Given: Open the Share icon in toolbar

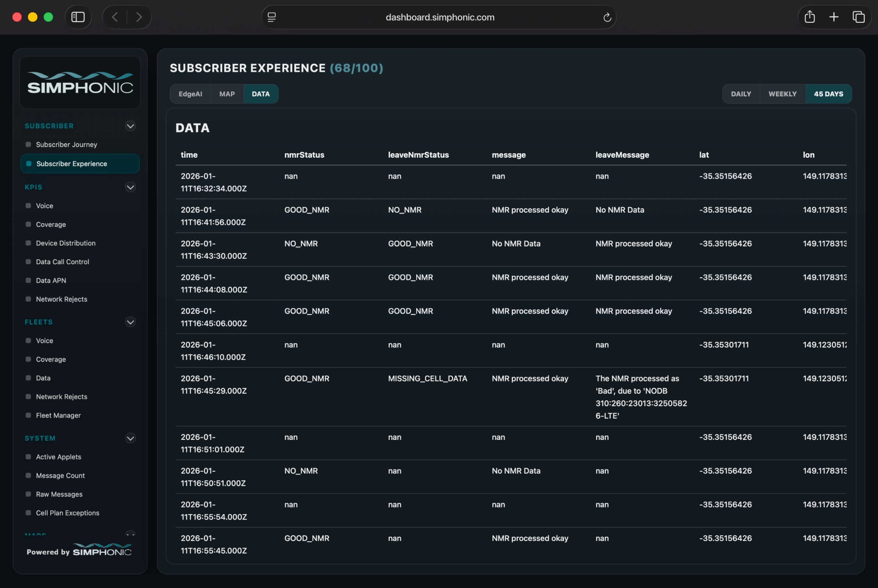Looking at the screenshot, I should point(809,17).
